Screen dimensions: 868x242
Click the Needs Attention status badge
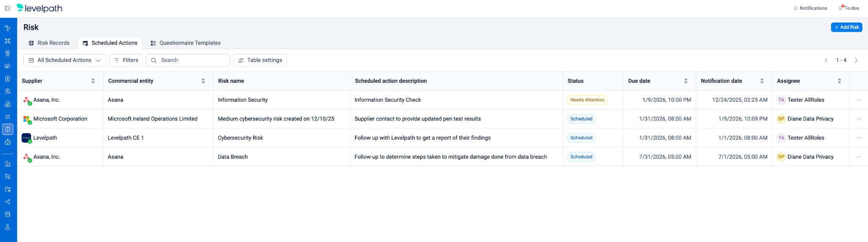[587, 100]
